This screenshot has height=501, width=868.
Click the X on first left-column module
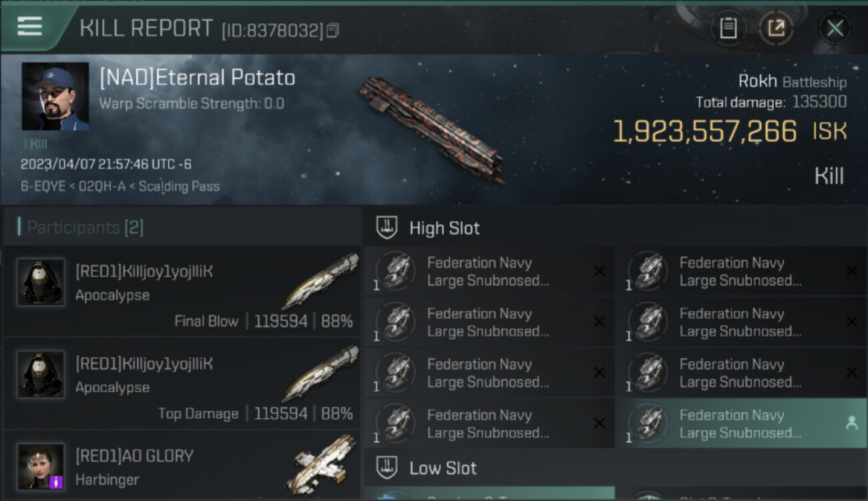pos(599,271)
